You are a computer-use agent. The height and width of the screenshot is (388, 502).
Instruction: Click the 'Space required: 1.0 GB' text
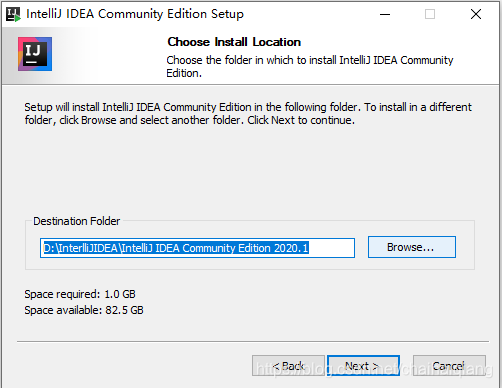(x=80, y=294)
